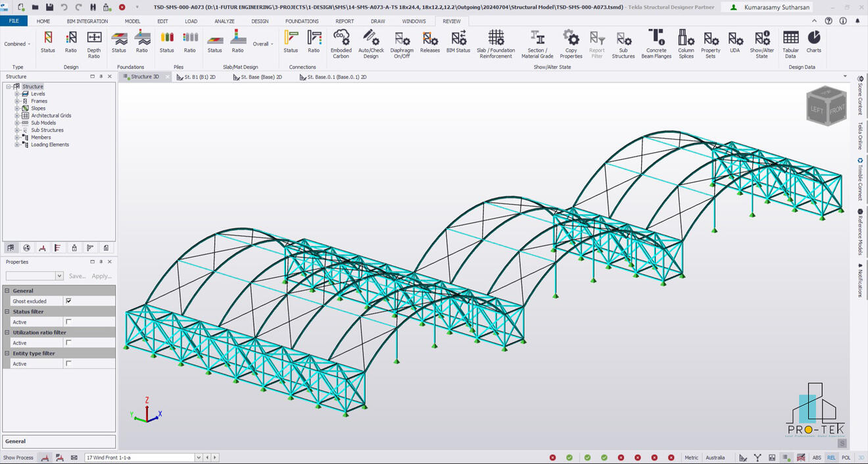
Task: Switch units from Metric in status bar
Action: point(692,457)
